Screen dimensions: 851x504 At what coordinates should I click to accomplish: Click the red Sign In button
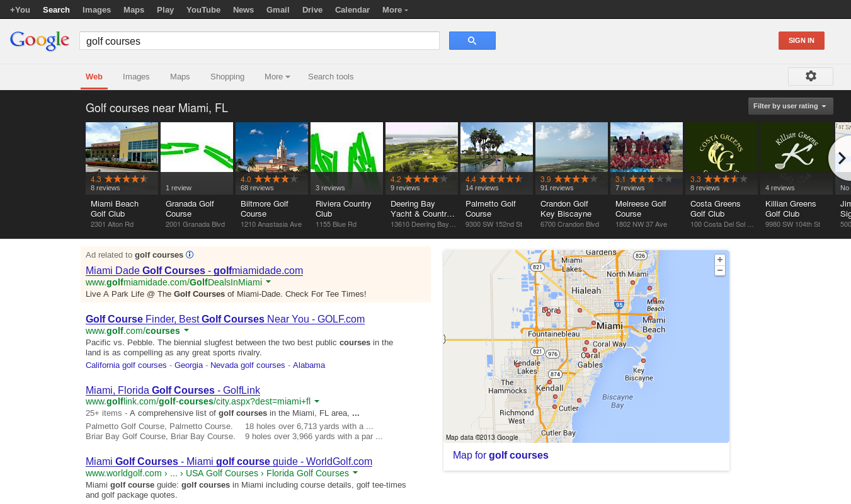pos(801,40)
